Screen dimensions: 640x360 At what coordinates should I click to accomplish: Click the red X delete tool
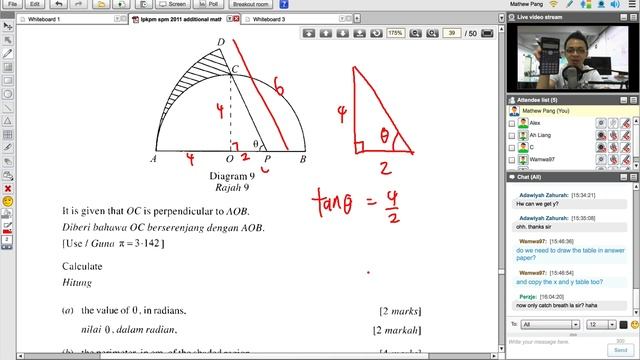(x=7, y=189)
